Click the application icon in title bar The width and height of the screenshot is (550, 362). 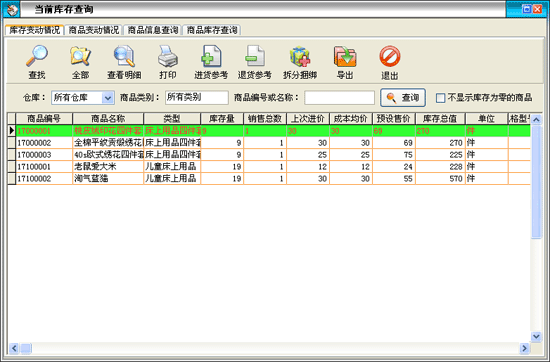coord(12,9)
